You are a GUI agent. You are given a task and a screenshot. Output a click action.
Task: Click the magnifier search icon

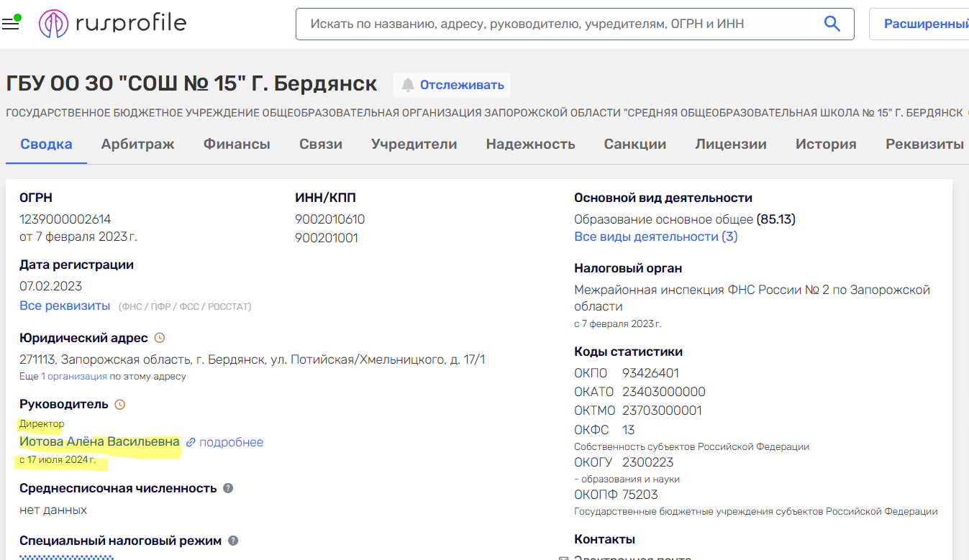click(832, 24)
